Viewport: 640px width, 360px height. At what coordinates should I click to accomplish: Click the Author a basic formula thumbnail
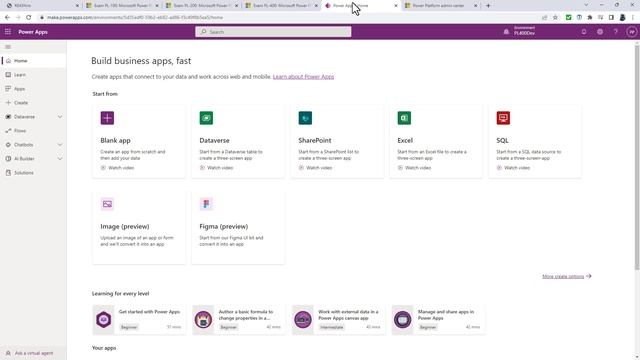pos(203,320)
